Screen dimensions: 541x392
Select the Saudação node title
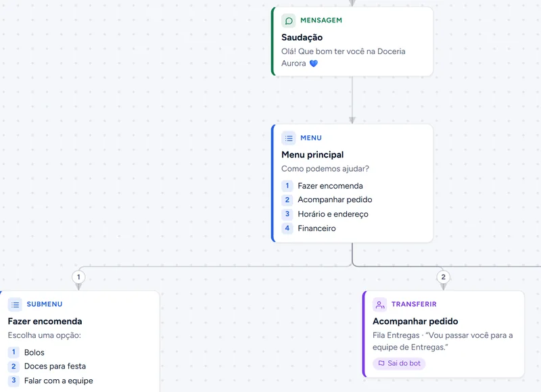click(x=302, y=37)
